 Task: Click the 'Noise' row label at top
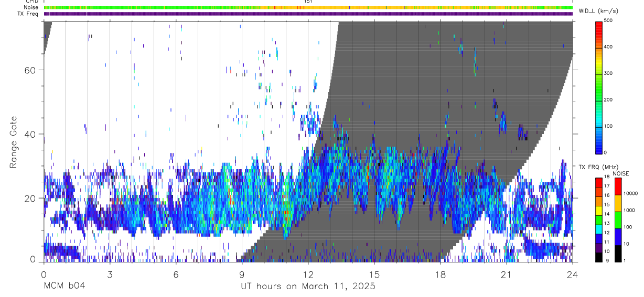(31, 7)
